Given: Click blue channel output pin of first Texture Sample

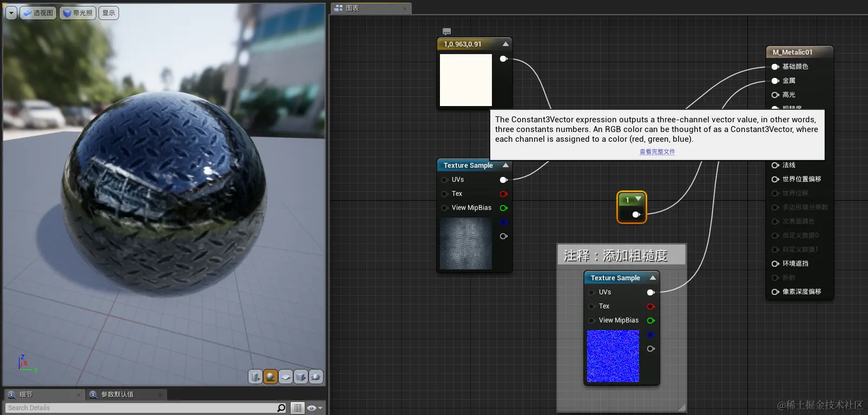Looking at the screenshot, I should pos(503,222).
